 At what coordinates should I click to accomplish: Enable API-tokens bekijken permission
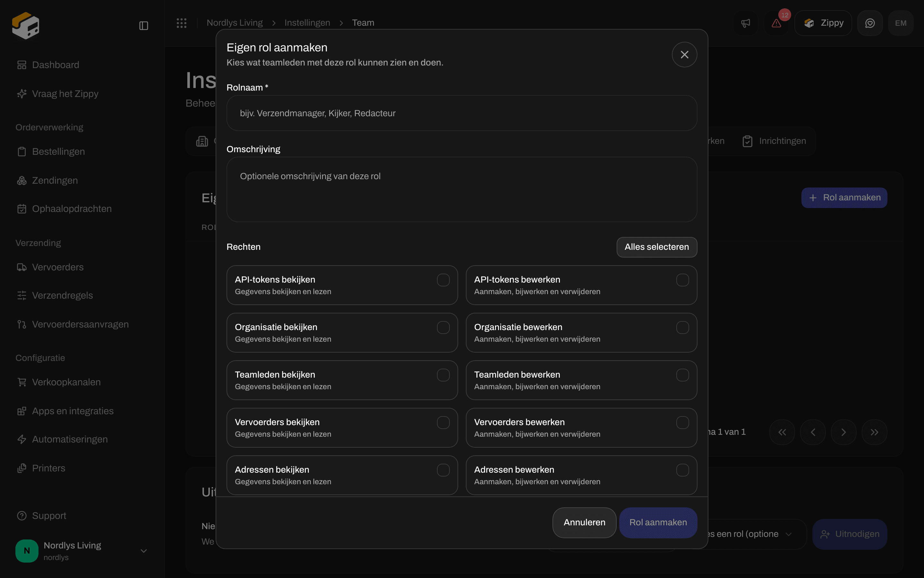443,280
